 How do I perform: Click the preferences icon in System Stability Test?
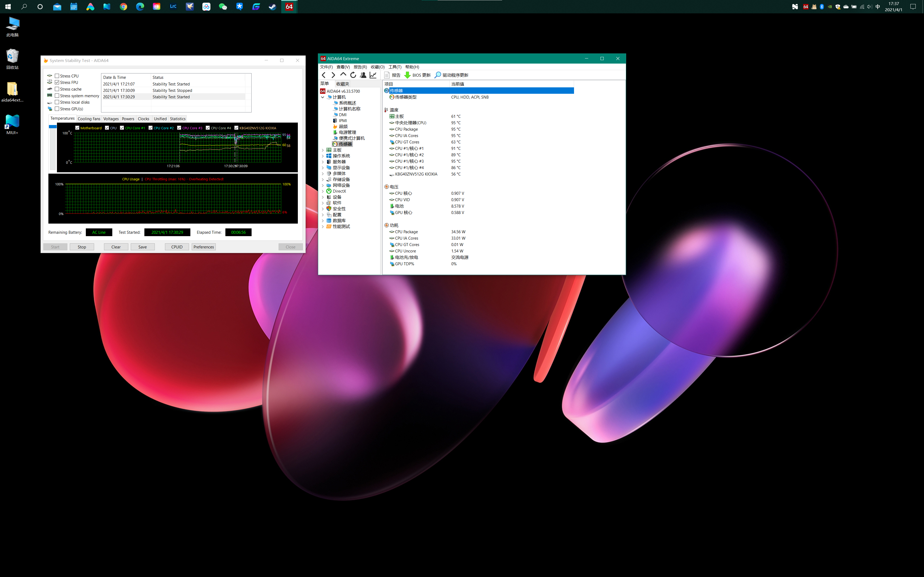[x=203, y=247]
